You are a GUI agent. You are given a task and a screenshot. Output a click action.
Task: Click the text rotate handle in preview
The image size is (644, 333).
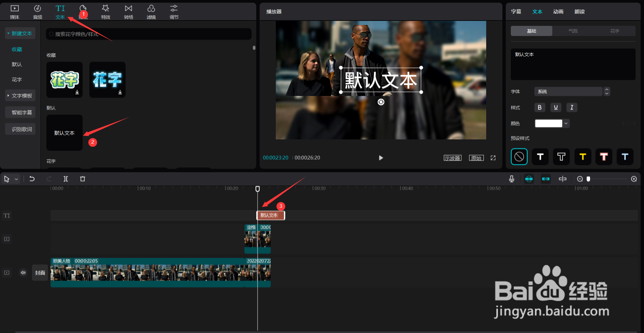point(381,102)
